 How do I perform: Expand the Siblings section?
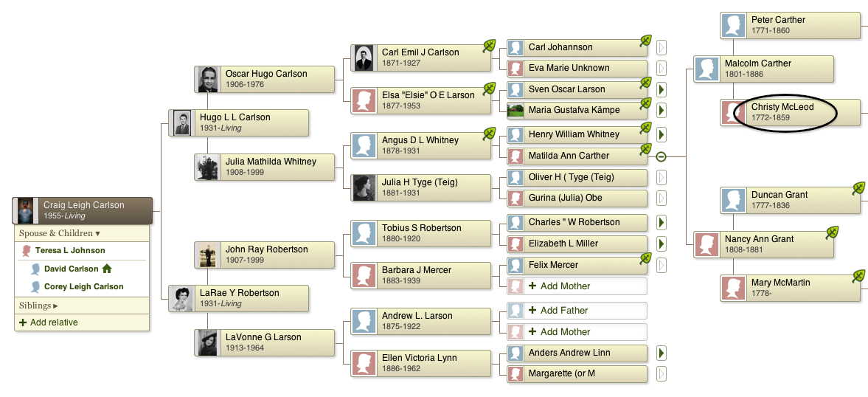tap(38, 305)
